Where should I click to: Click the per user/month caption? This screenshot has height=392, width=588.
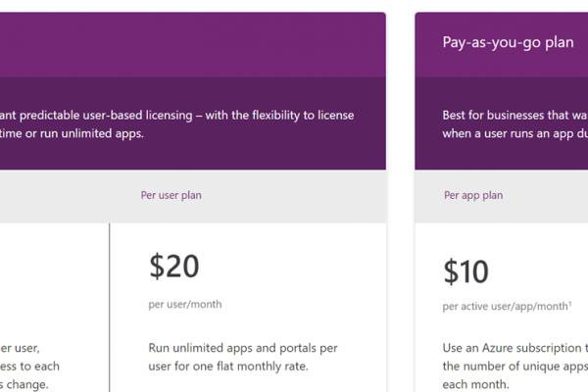point(185,304)
